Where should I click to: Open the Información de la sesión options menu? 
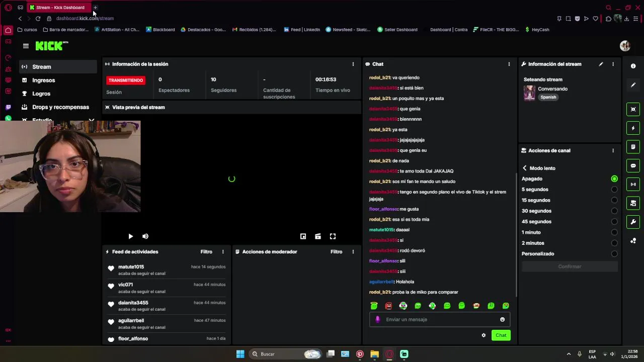click(x=353, y=64)
